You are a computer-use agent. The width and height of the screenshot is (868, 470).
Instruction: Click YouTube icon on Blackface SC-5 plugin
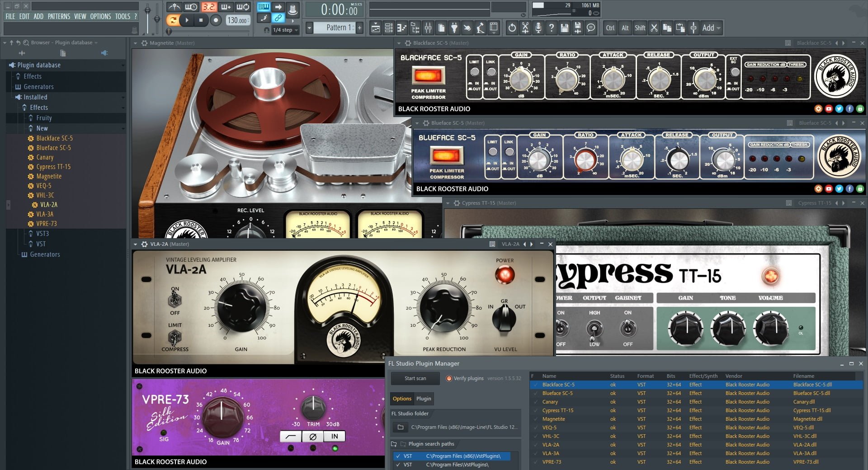click(x=829, y=108)
